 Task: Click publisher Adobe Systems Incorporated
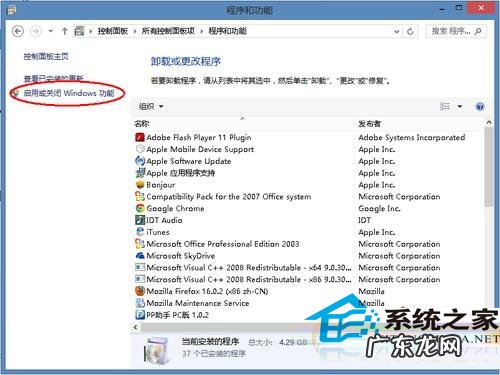click(x=412, y=137)
